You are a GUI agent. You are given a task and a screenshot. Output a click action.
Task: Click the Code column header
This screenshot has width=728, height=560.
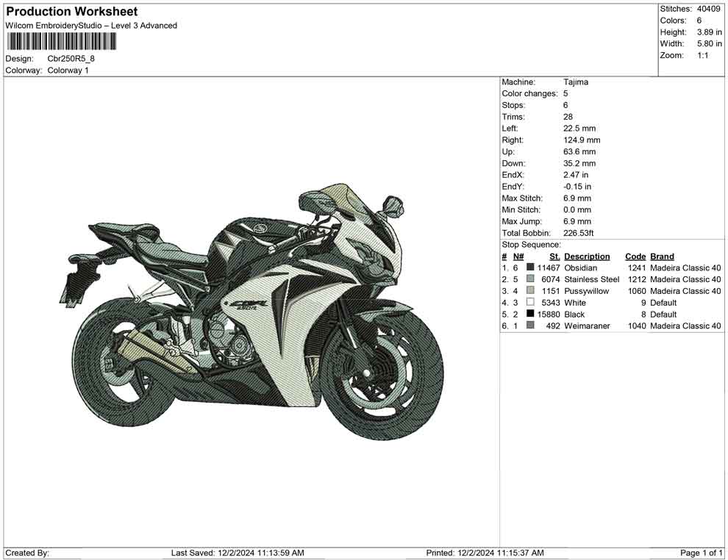(635, 256)
